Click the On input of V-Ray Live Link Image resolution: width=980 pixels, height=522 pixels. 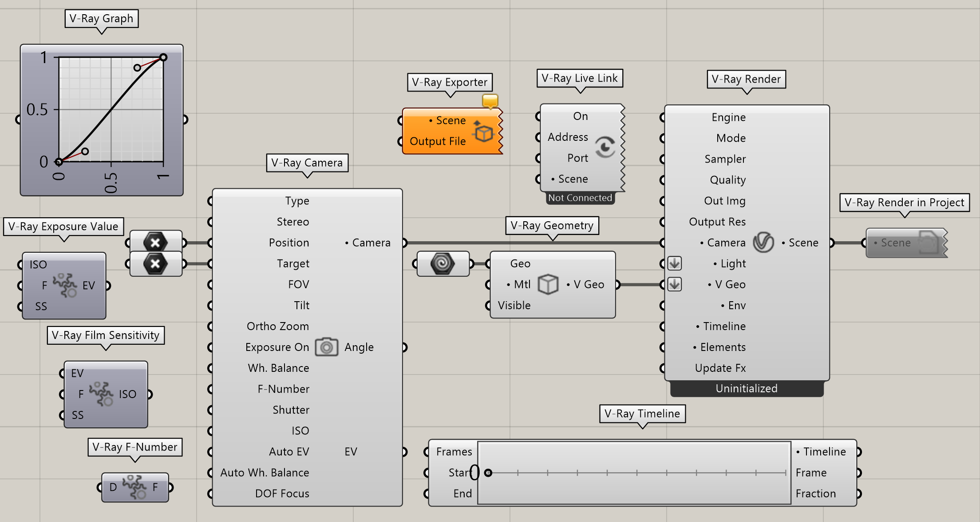581,116
